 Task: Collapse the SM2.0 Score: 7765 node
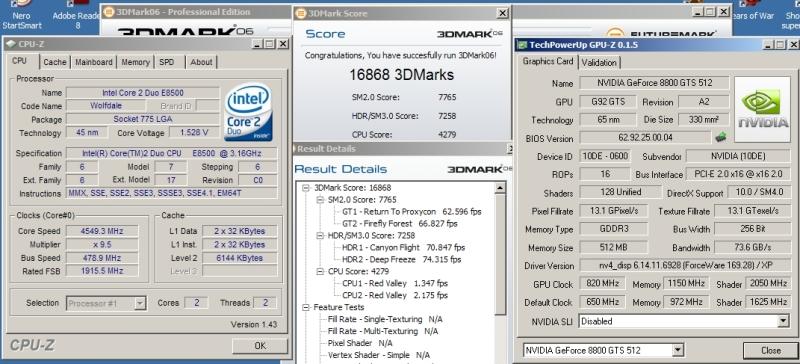point(320,200)
